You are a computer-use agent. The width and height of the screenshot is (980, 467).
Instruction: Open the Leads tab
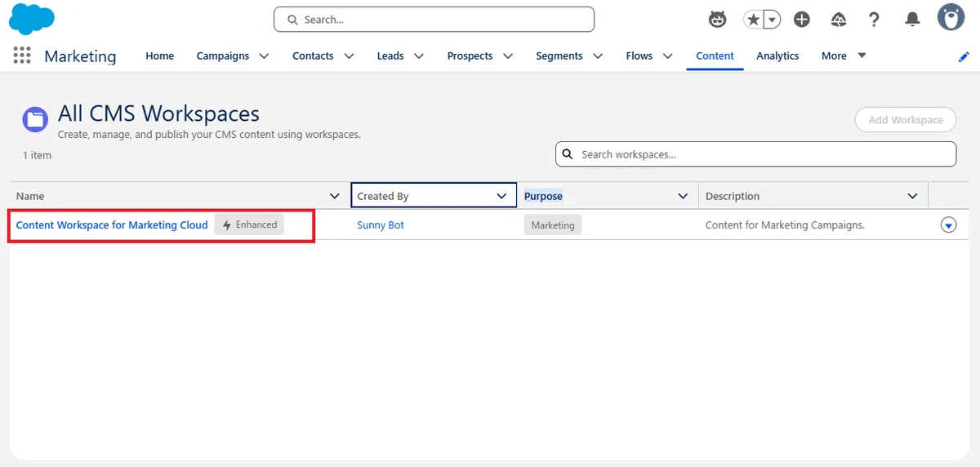(390, 56)
